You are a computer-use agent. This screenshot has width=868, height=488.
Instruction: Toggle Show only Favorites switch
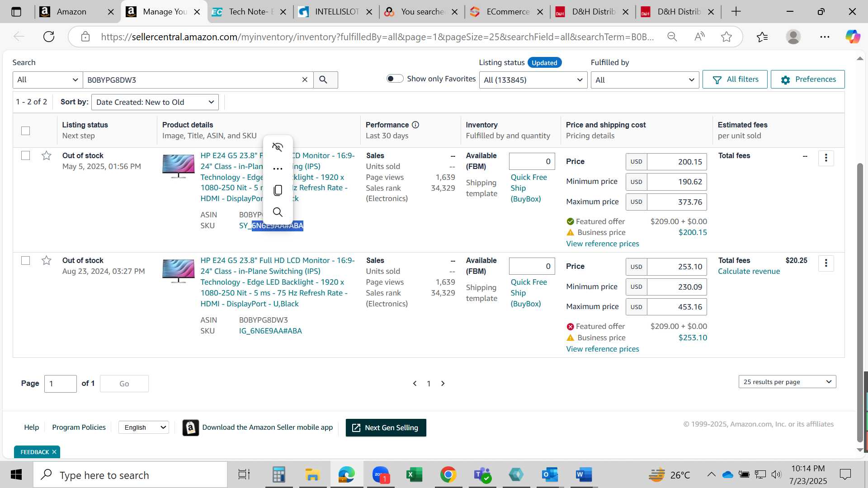point(395,79)
